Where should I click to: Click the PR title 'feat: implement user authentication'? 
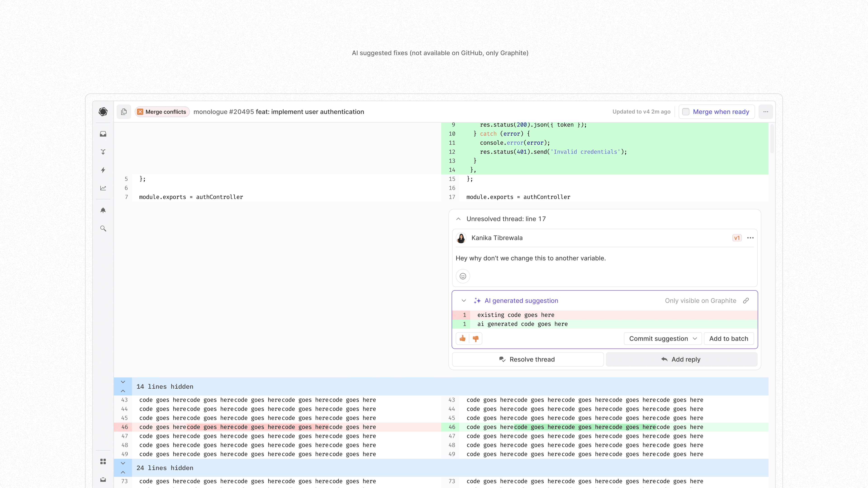click(310, 111)
